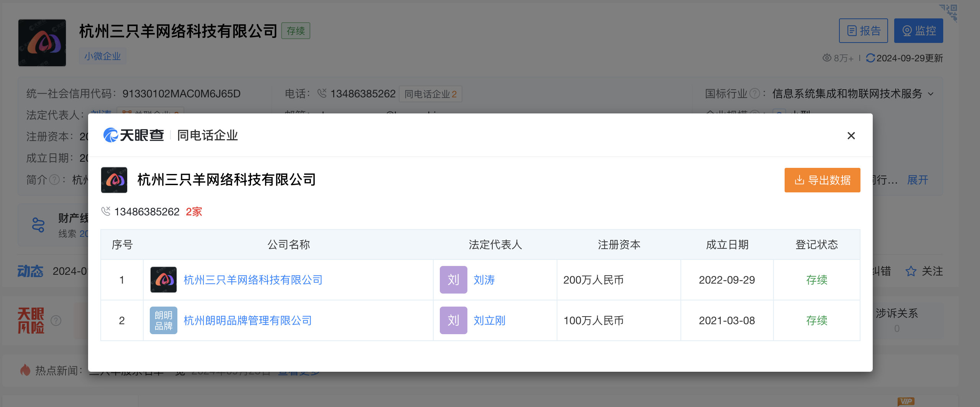Click the refresh icon next to 2024-09-29更新

coord(870,58)
